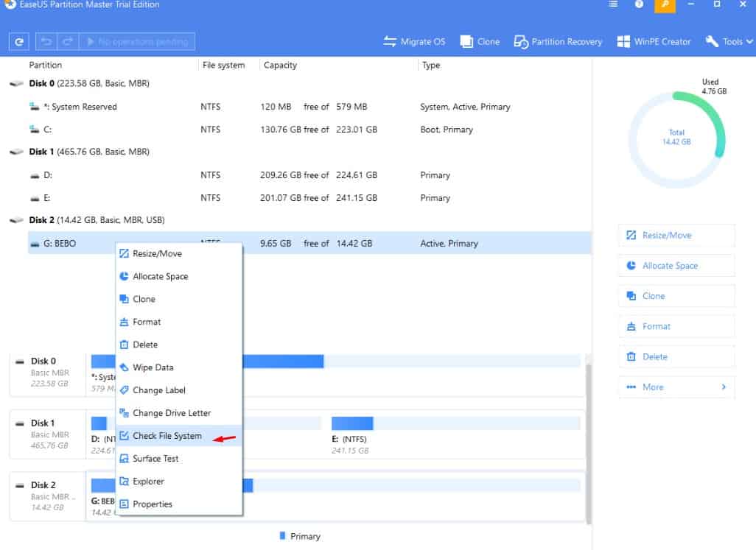Expand More options in right panel
Screen dimensions: 756x550
click(x=676, y=387)
